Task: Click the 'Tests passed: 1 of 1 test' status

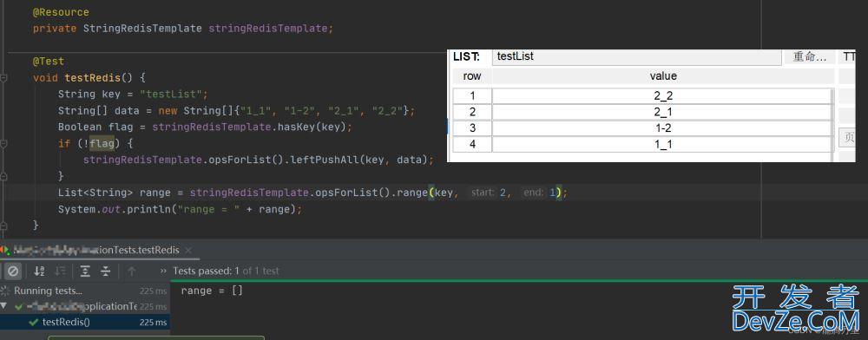Action: point(226,271)
